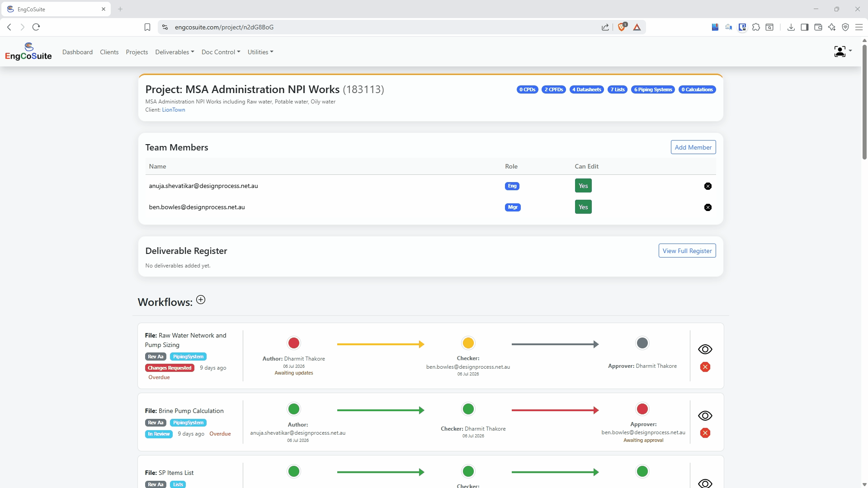Click the browser address bar URL

224,27
